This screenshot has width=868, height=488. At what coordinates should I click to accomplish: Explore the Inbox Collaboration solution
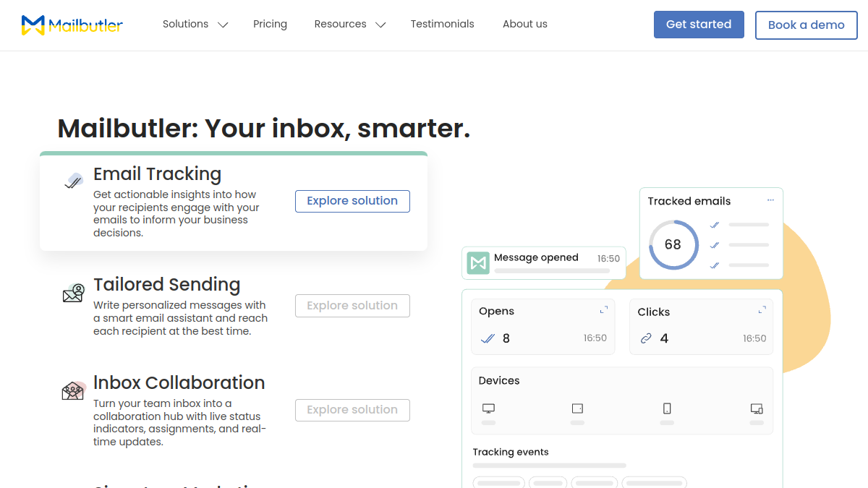point(352,410)
